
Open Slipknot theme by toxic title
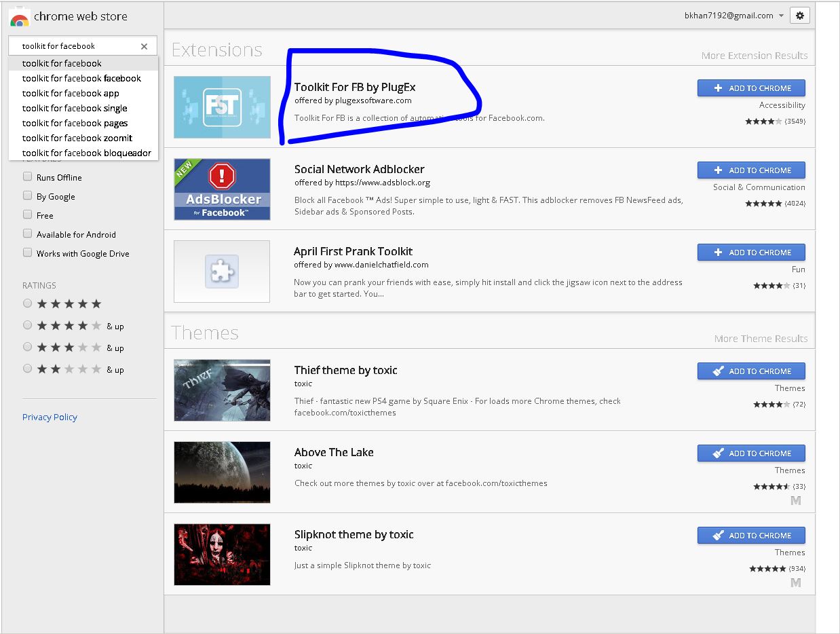(x=354, y=534)
